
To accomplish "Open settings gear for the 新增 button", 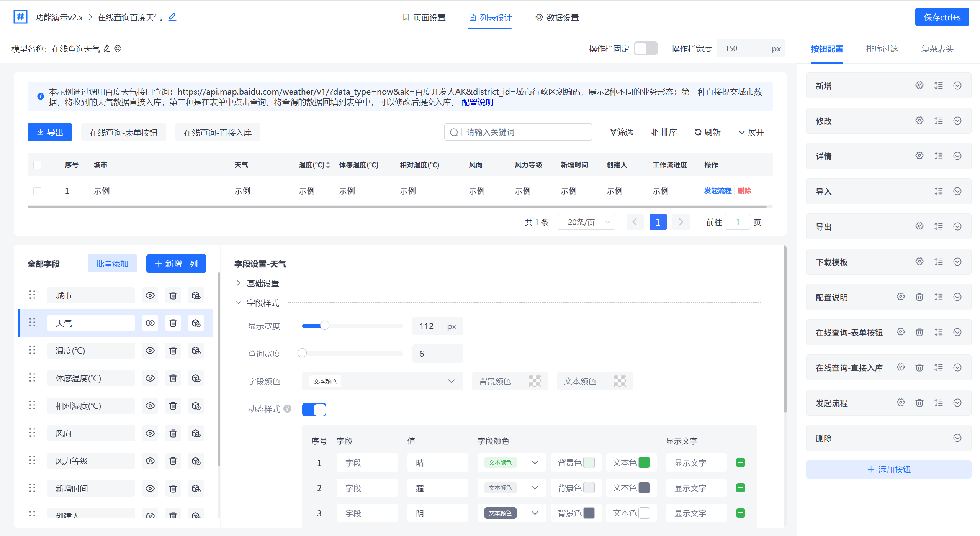I will [x=919, y=85].
